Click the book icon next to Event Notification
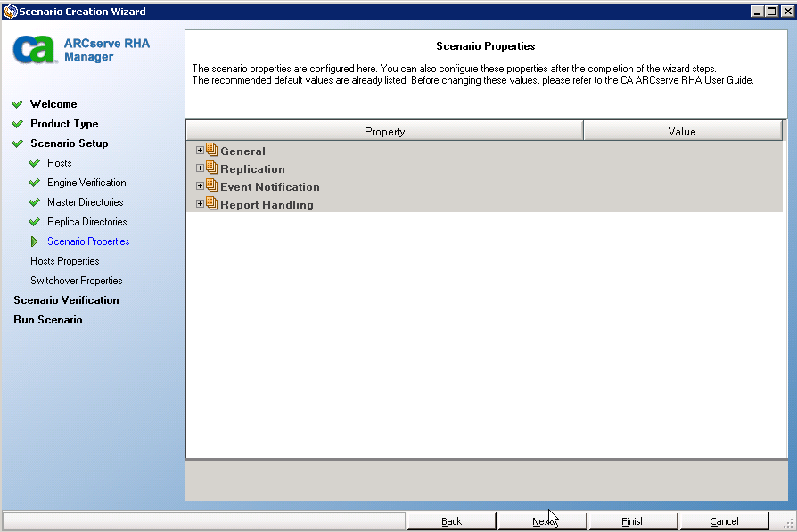 click(x=211, y=186)
